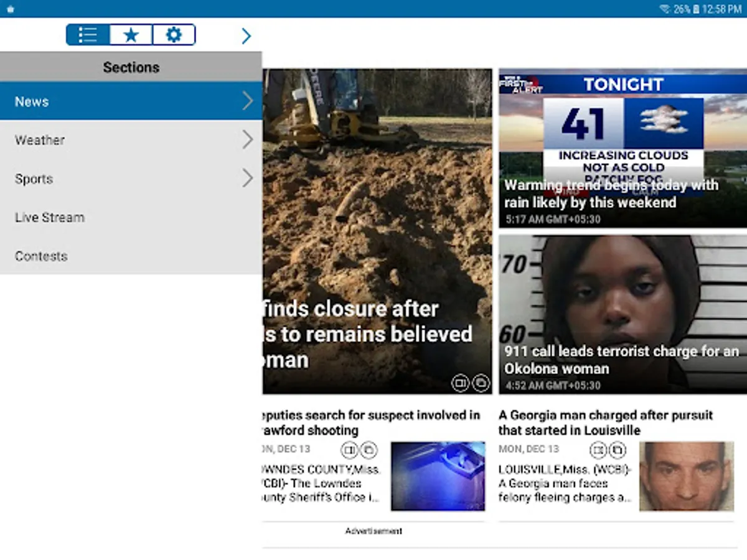The image size is (747, 560).
Task: Click the 4:52 AM GMT+05:30 timestamp
Action: point(553,386)
